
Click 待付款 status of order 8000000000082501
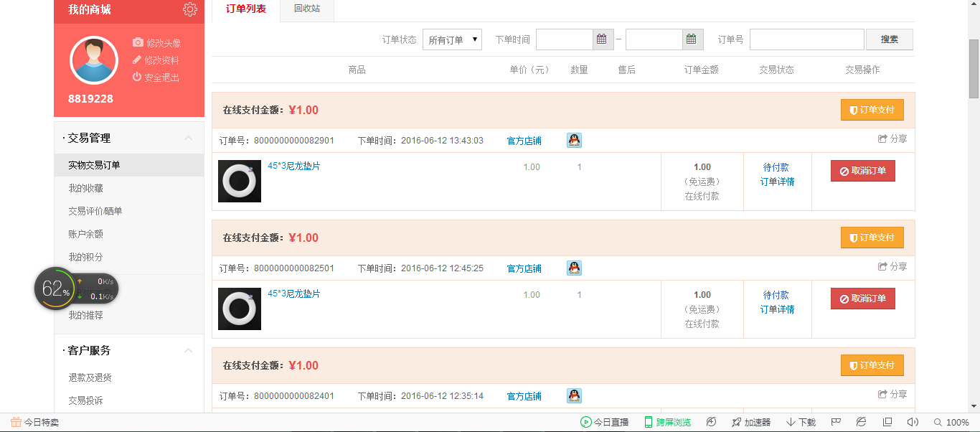click(776, 295)
